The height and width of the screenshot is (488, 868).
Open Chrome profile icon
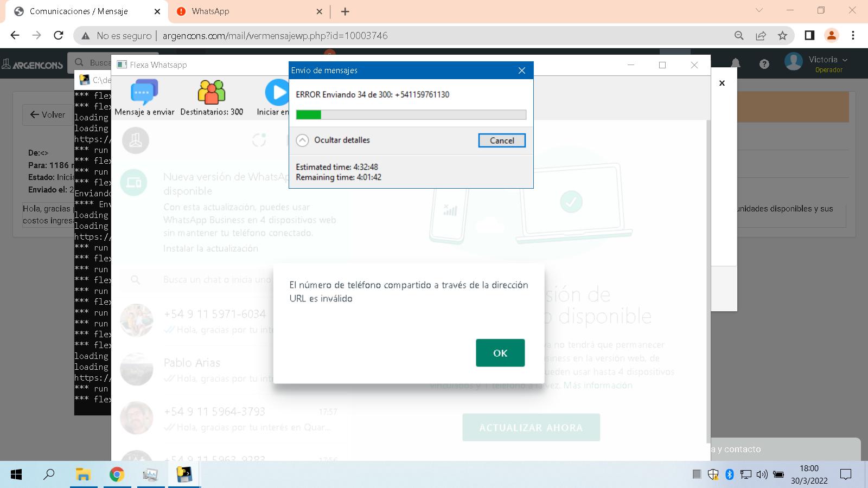831,35
